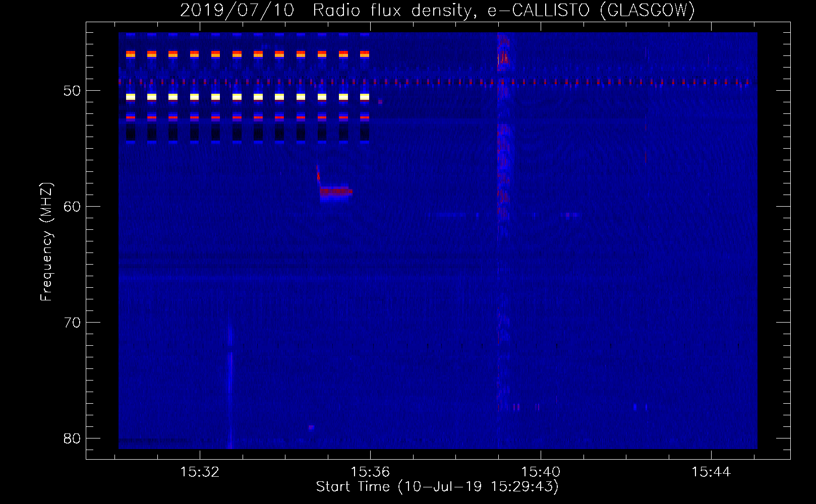Screen dimensions: 816x504
Task: Select the '60' frequency axis label
Action: coord(72,207)
